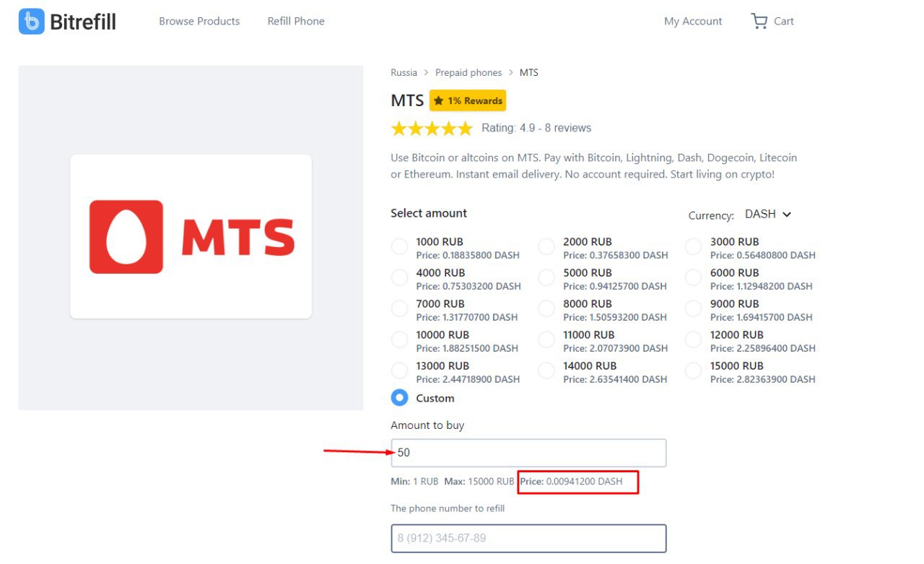Click the MTS product image
The width and height of the screenshot is (924, 564).
click(191, 236)
